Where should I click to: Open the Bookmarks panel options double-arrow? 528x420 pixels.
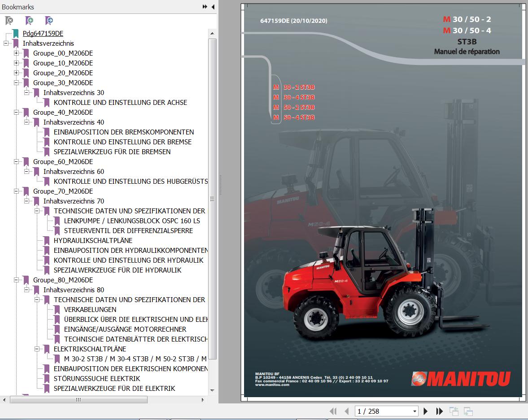[x=205, y=7]
